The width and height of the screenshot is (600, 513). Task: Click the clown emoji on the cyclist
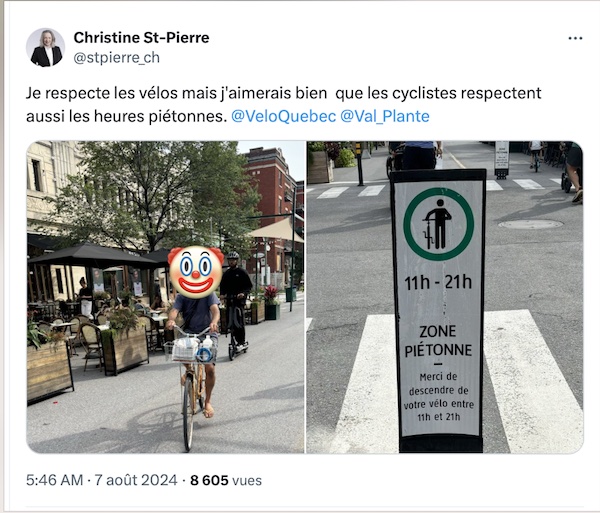[196, 271]
